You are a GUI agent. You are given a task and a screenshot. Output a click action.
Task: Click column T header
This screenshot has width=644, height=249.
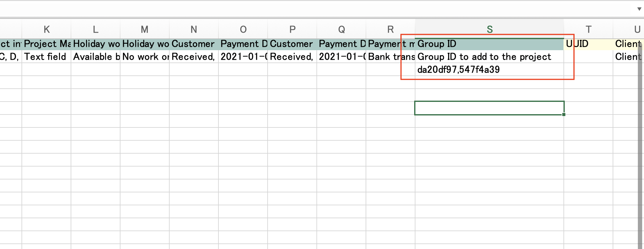(588, 29)
